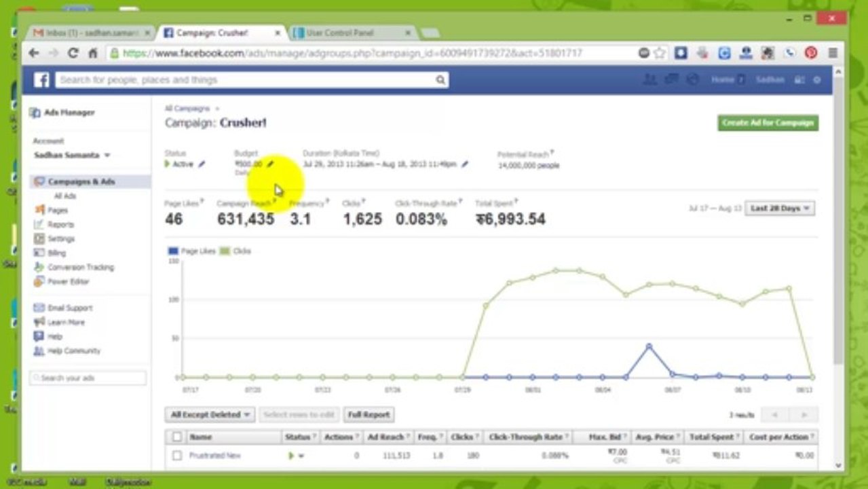The height and width of the screenshot is (489, 868).
Task: Click Sadhan profile link
Action: click(770, 80)
